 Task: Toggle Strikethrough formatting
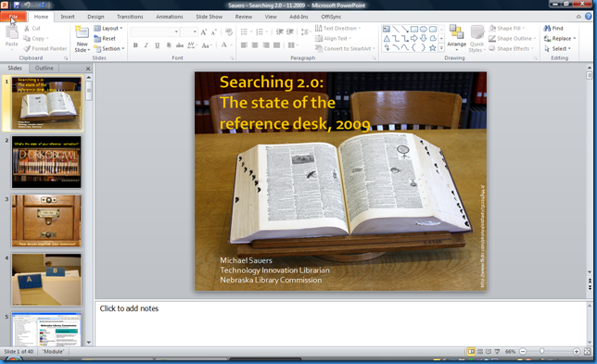[179, 45]
